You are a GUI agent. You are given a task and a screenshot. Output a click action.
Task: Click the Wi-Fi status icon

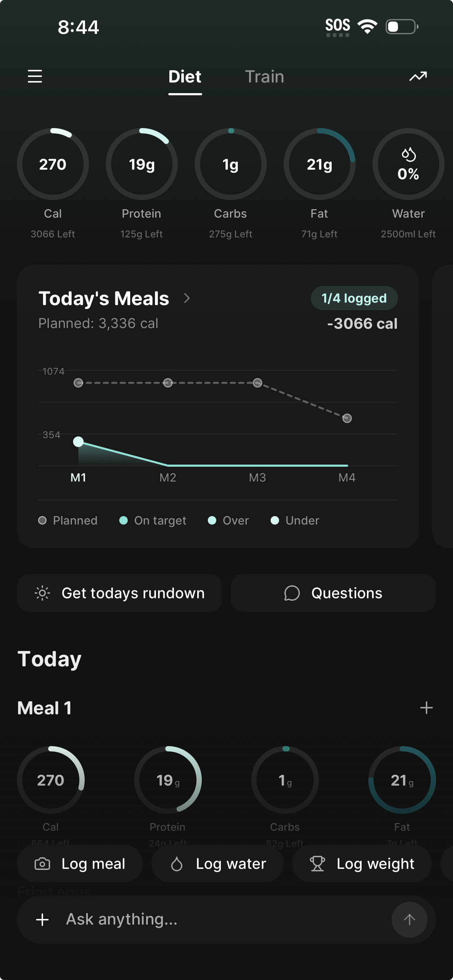[x=367, y=26]
